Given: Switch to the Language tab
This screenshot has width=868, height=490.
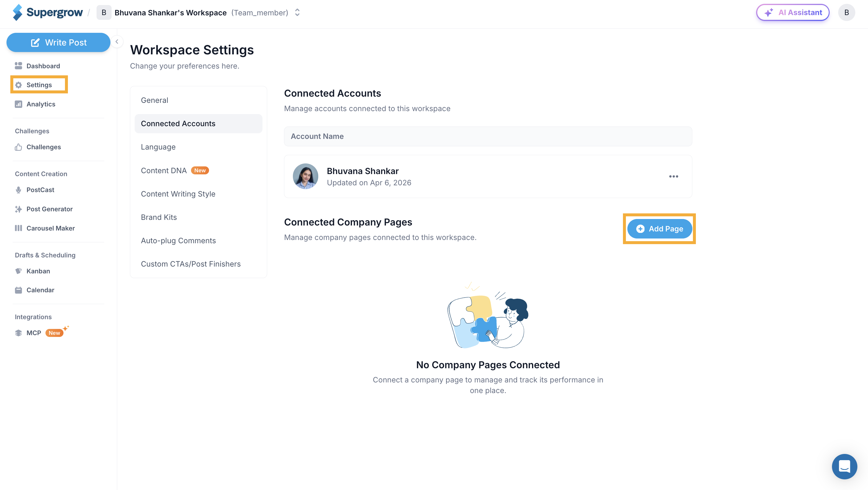Looking at the screenshot, I should (198, 147).
